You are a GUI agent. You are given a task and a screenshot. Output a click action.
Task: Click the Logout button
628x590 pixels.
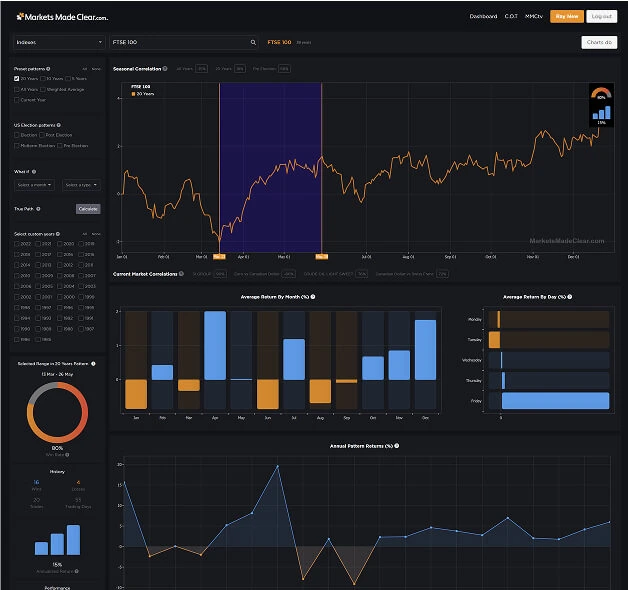tap(602, 16)
